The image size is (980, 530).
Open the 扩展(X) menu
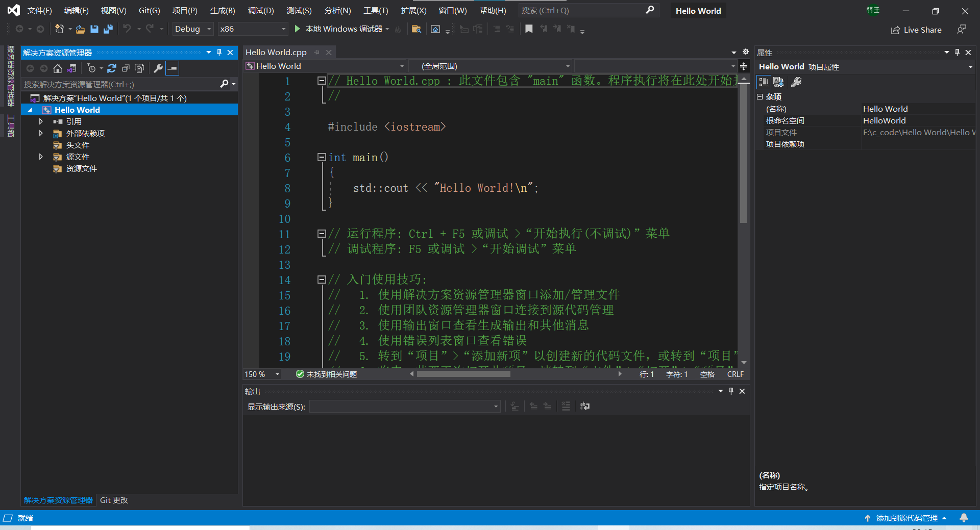click(413, 10)
